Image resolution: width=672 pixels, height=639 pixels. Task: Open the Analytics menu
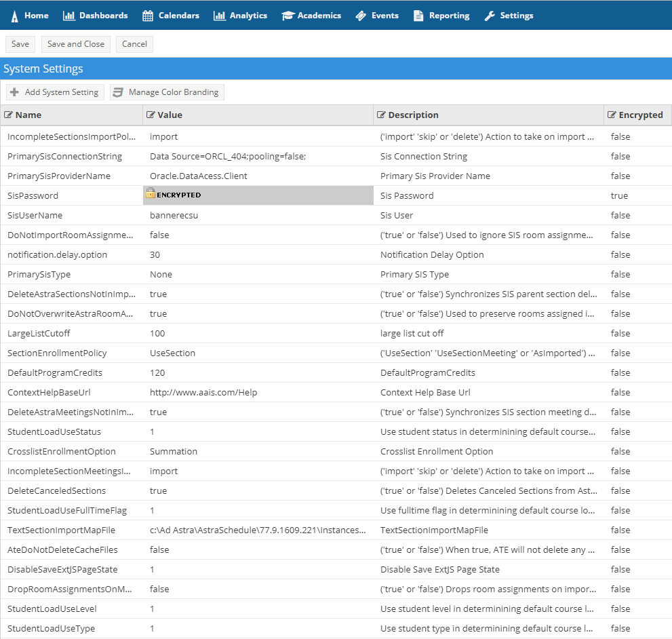point(240,16)
